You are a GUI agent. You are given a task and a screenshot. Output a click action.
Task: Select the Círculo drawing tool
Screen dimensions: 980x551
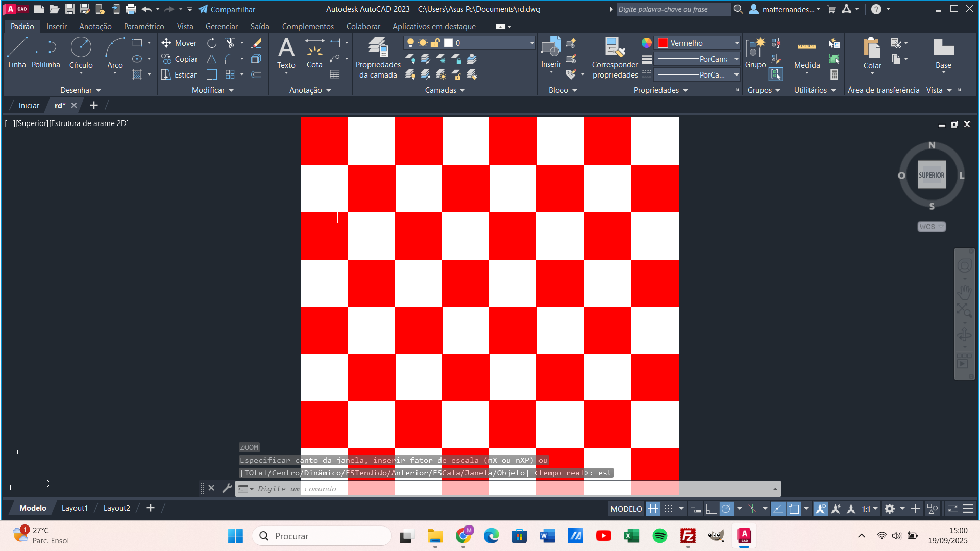pyautogui.click(x=81, y=52)
